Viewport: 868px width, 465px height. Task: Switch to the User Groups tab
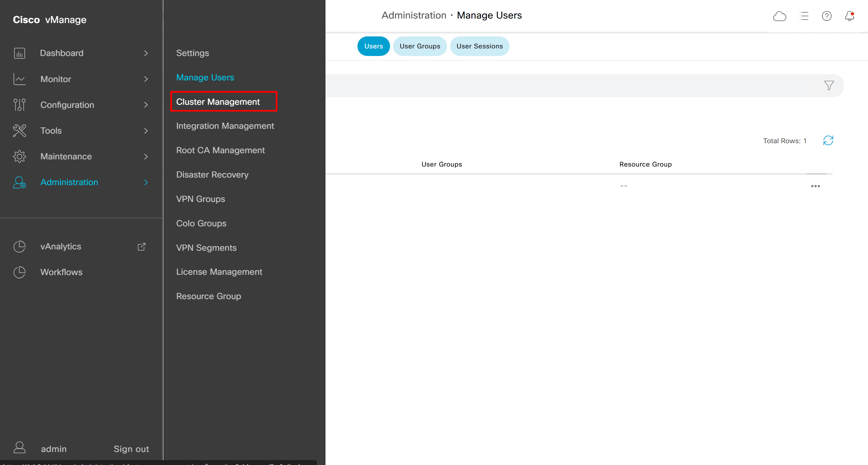click(x=420, y=46)
